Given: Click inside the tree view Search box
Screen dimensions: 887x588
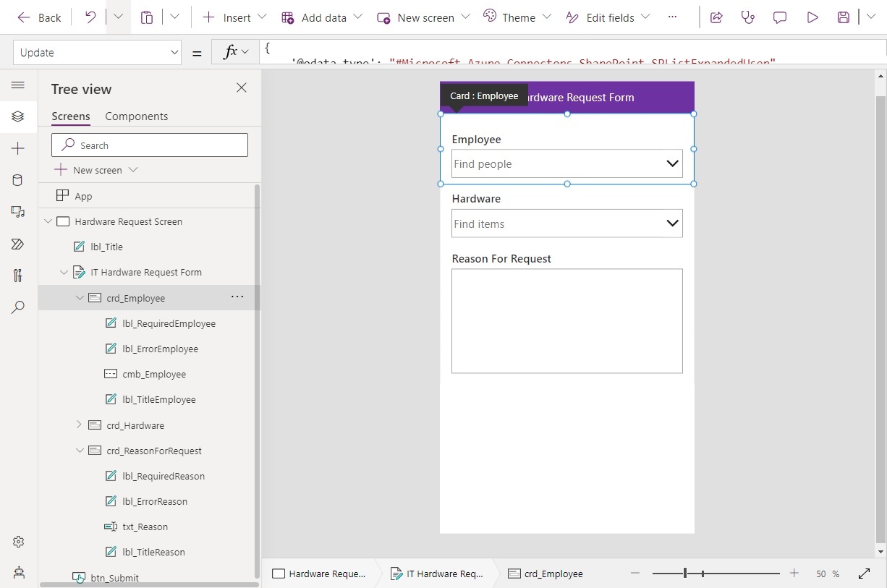Looking at the screenshot, I should [x=149, y=145].
